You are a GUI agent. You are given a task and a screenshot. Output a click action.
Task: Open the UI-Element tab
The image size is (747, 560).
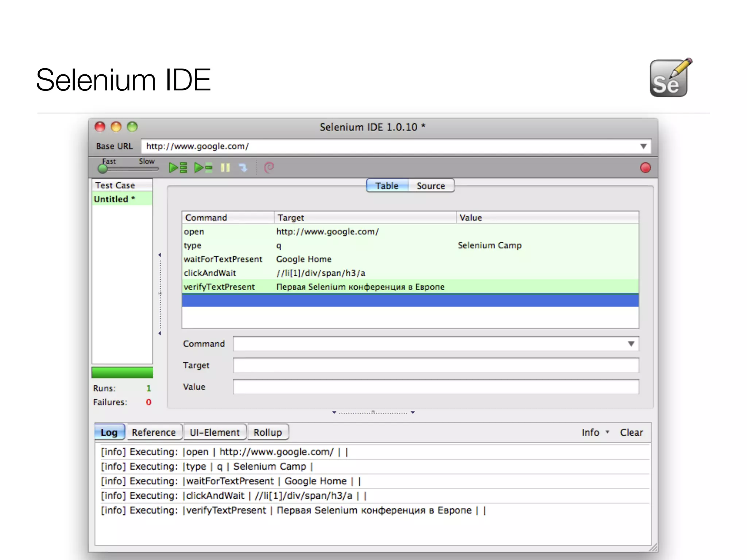[x=214, y=432]
